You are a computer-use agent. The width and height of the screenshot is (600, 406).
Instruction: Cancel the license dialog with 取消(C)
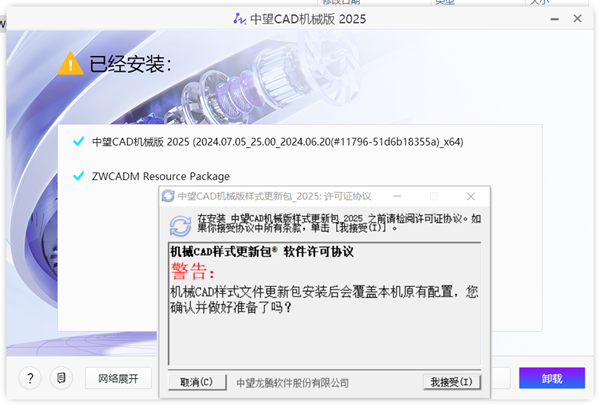point(197,382)
